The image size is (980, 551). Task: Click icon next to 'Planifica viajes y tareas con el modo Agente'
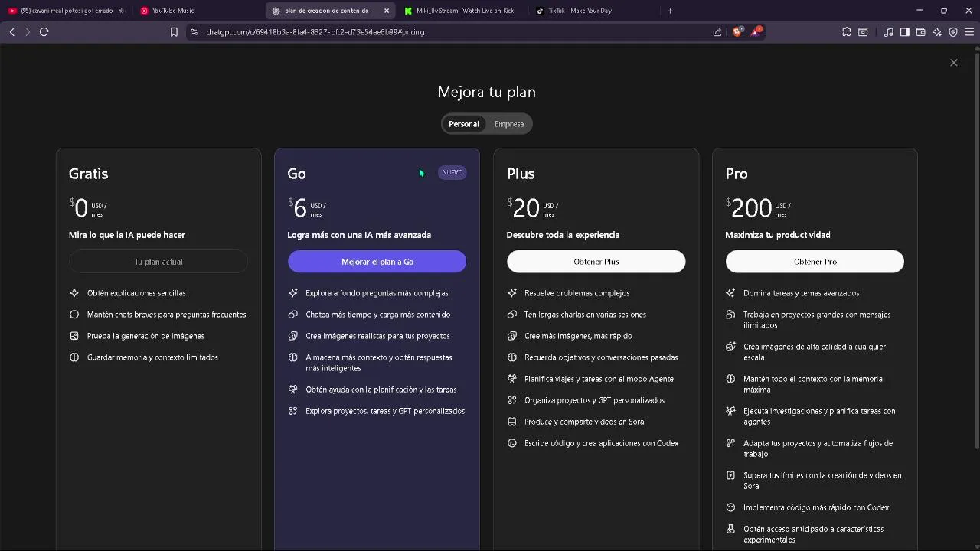coord(512,379)
